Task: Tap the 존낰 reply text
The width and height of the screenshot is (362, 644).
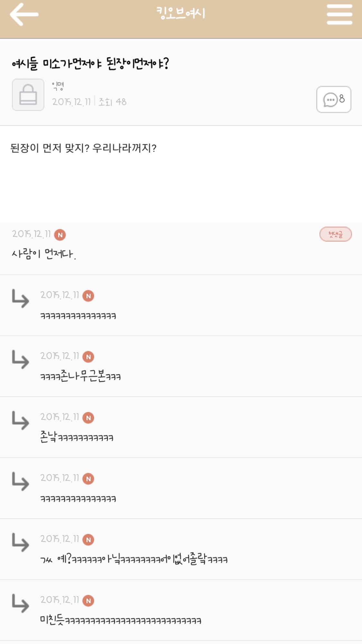Action: (x=77, y=437)
